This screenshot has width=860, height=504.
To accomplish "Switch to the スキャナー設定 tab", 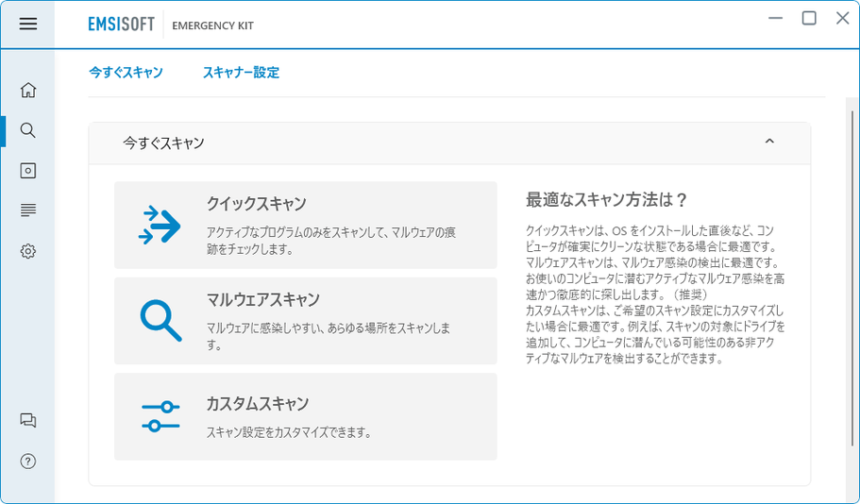I will [x=242, y=73].
